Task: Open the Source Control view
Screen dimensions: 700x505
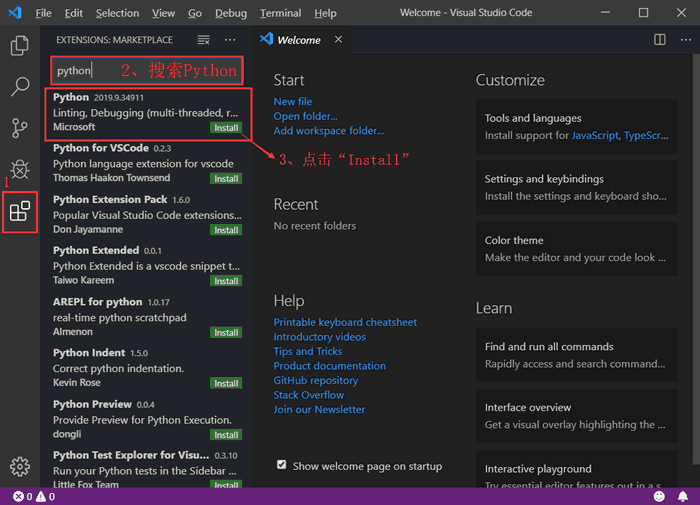Action: tap(19, 128)
